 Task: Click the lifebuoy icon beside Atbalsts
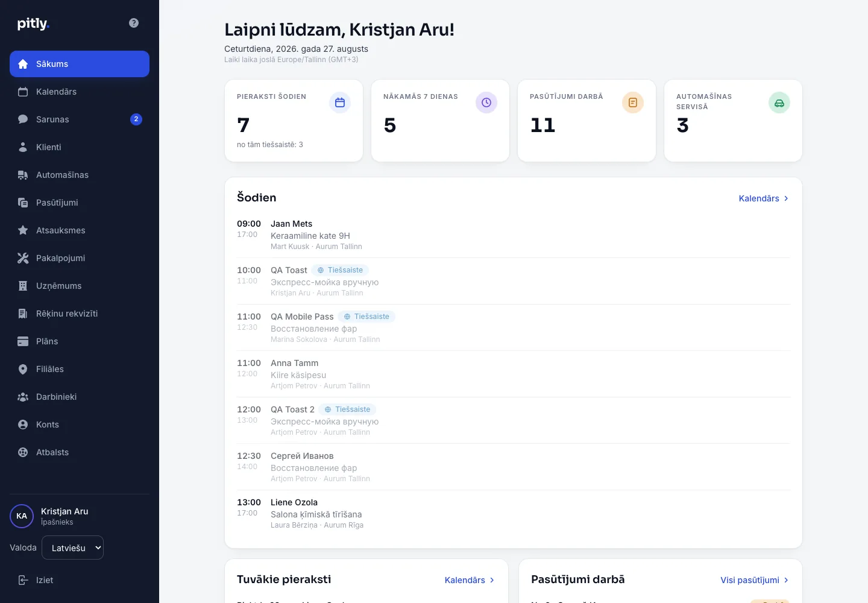click(23, 452)
